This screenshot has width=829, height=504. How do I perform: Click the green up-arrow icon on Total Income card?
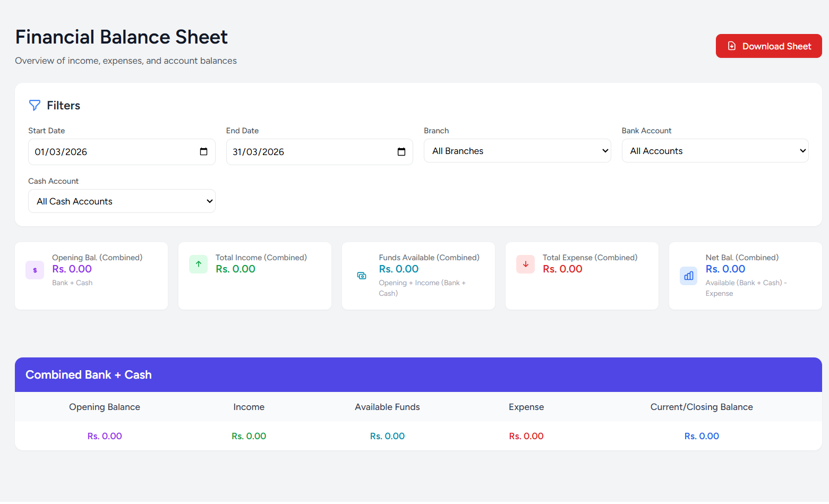(198, 264)
